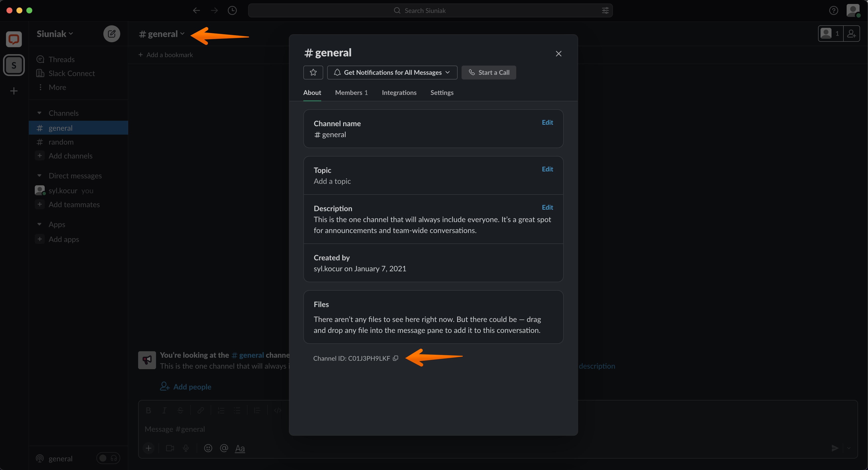Open user profile avatar menu
The height and width of the screenshot is (470, 868).
pos(853,10)
